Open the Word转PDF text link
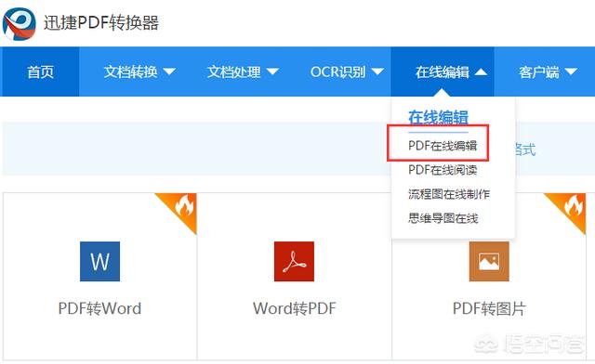Screen dimensions: 595x364 (295, 308)
